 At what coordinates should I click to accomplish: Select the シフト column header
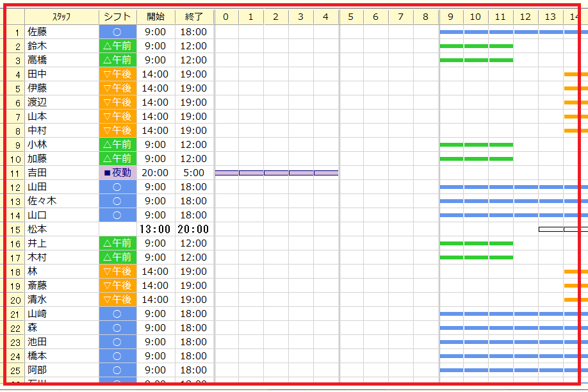coord(118,17)
